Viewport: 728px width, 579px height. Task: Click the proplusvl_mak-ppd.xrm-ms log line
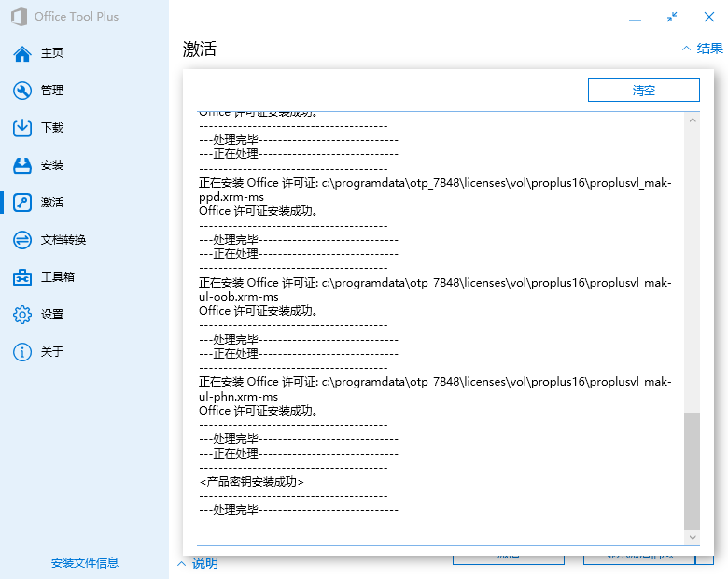tap(435, 190)
